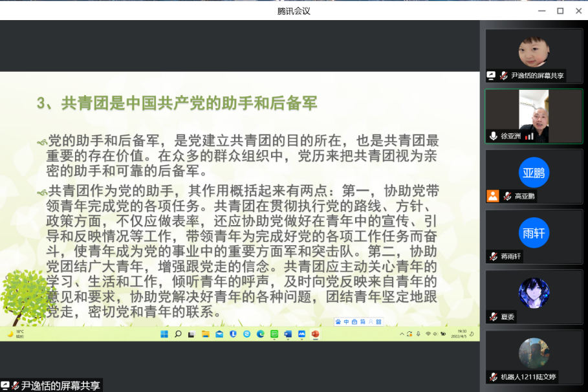This screenshot has height=392, width=588.
Task: Click the muted mic icon beside 机器人1211陆文婷
Action: pos(494,376)
